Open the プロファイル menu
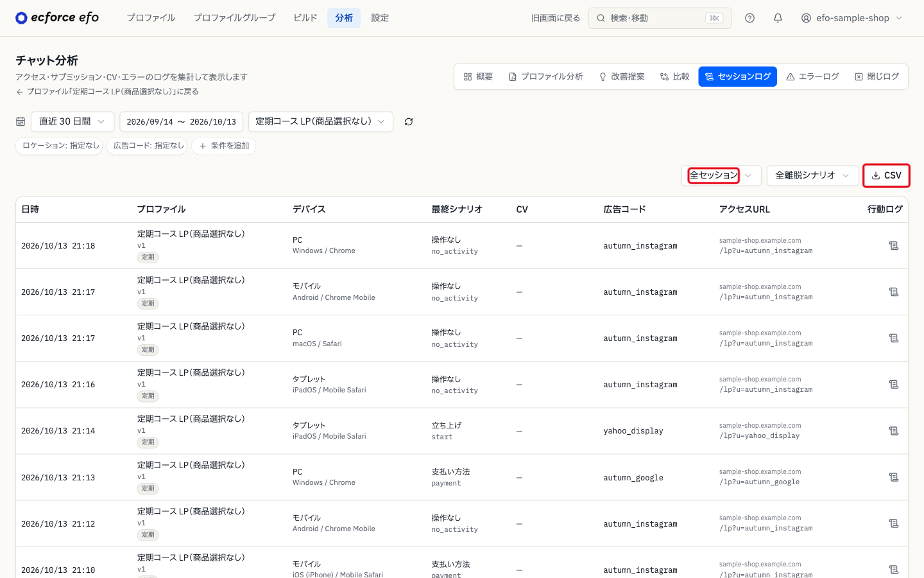 pyautogui.click(x=151, y=18)
